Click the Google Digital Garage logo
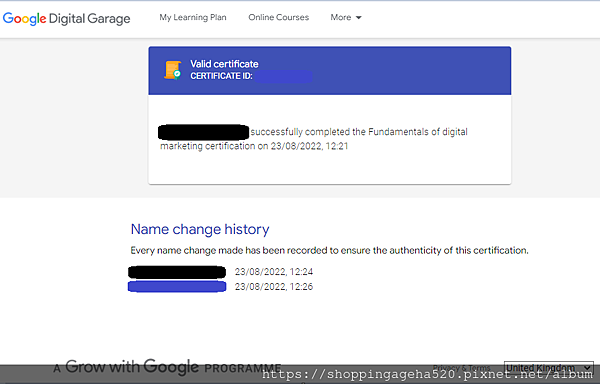This screenshot has height=384, width=600. point(67,18)
